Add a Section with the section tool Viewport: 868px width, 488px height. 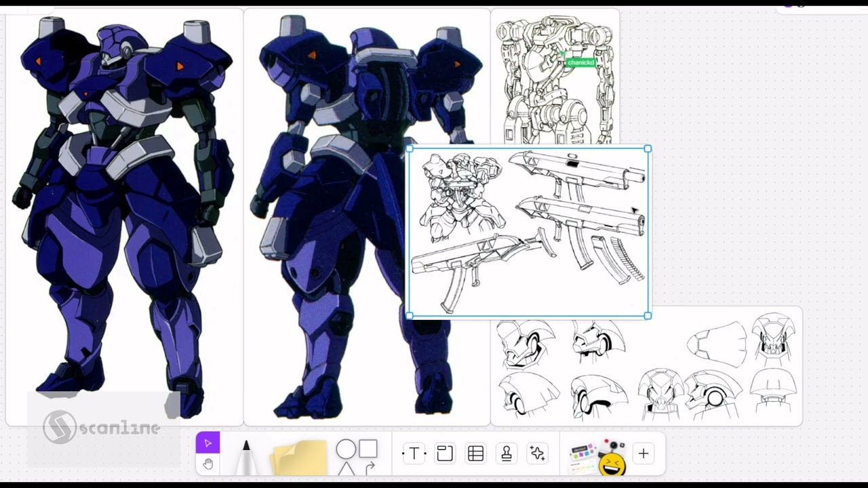pyautogui.click(x=445, y=453)
